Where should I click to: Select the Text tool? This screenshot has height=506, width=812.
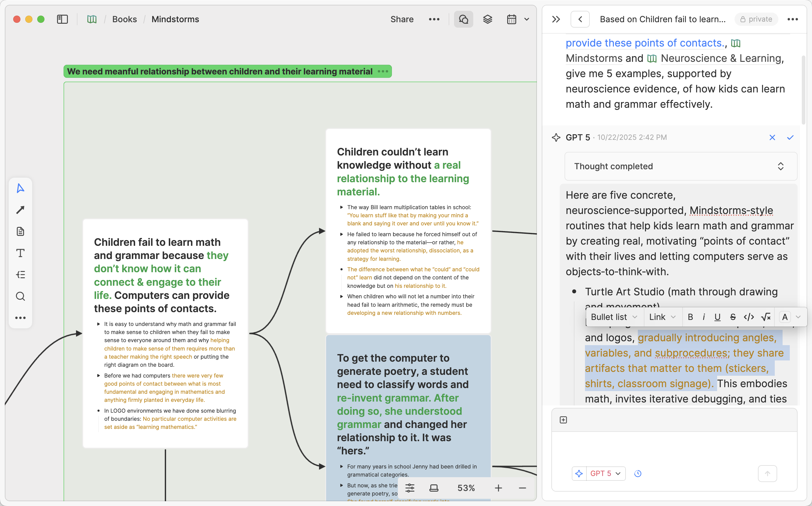(20, 253)
